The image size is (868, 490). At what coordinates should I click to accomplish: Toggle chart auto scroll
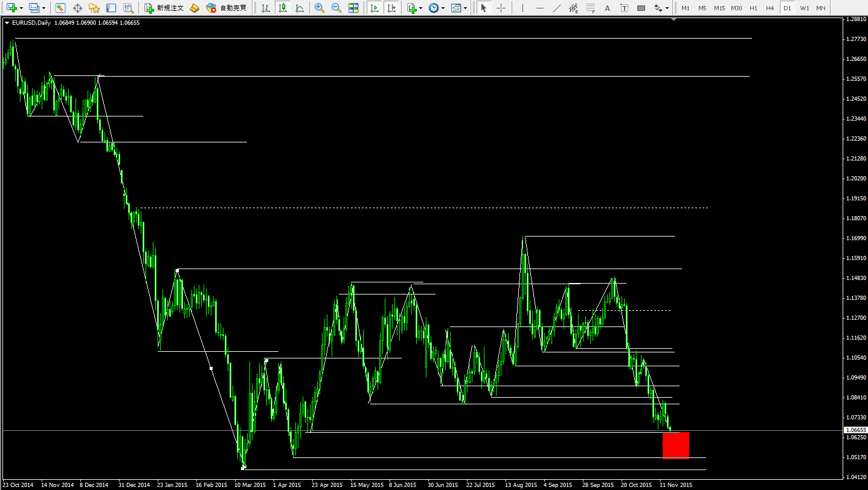click(375, 8)
